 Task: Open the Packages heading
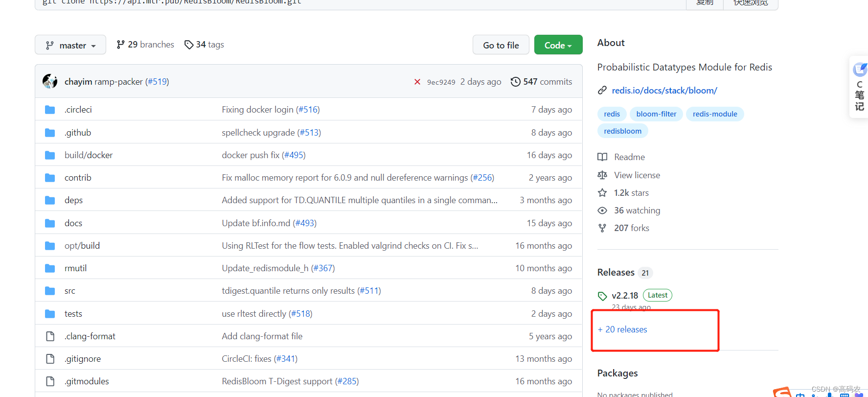[617, 374]
